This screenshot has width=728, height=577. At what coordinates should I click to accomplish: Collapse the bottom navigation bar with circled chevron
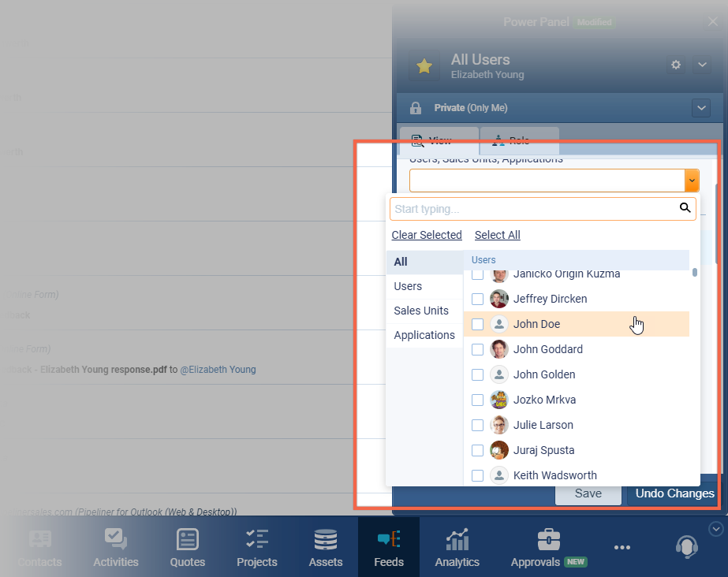tap(716, 529)
